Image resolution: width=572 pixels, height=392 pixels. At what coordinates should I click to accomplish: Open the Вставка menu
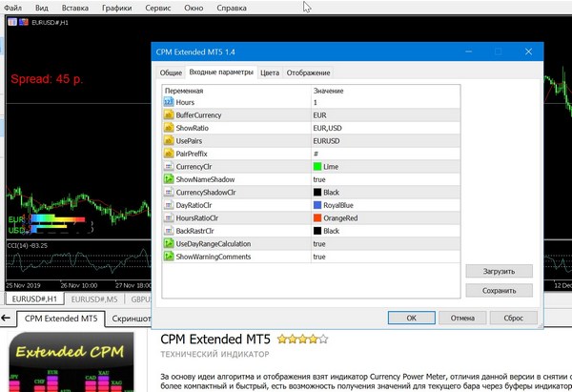[x=75, y=8]
